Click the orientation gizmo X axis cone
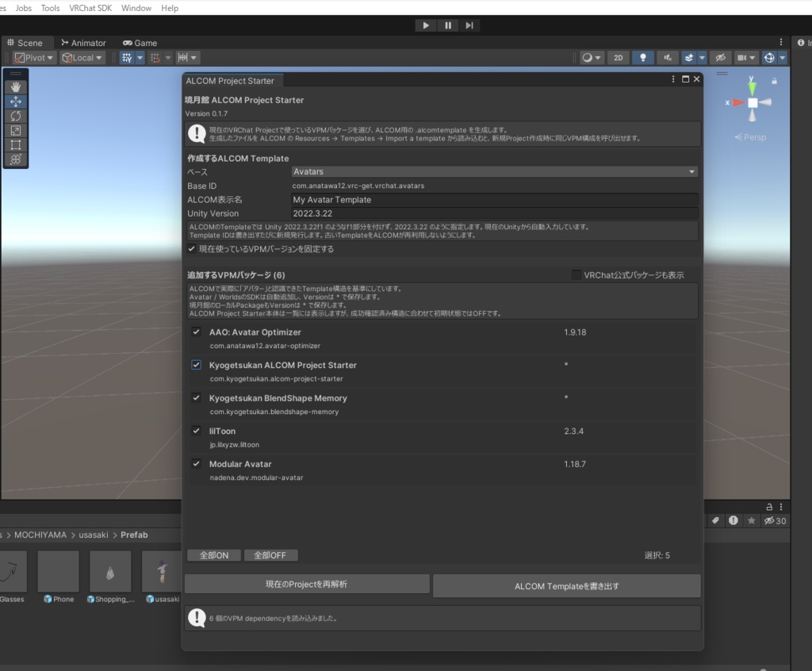The height and width of the screenshot is (671, 812). pyautogui.click(x=738, y=102)
